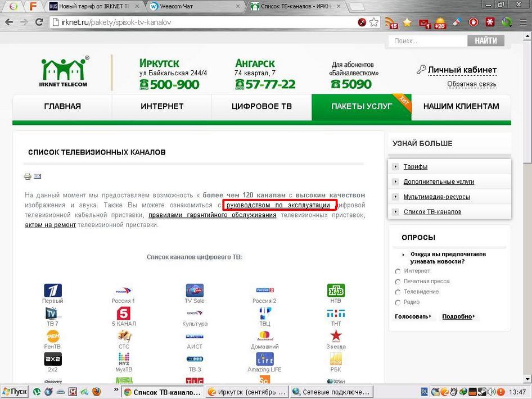Switch to Новый тариф от IRKNET tab
The height and width of the screenshot is (399, 532).
pos(94,6)
